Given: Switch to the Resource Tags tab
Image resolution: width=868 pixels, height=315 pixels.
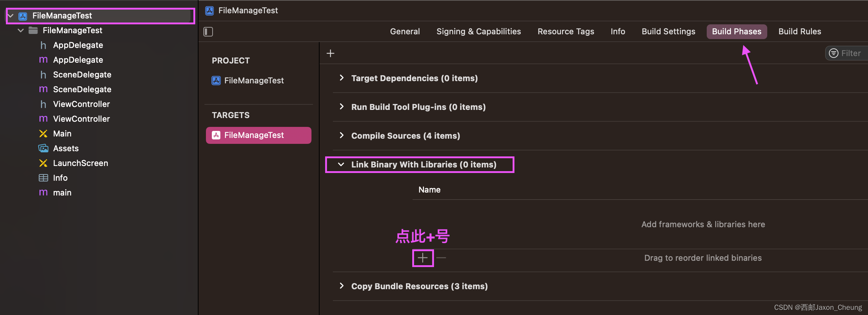Looking at the screenshot, I should [x=566, y=32].
